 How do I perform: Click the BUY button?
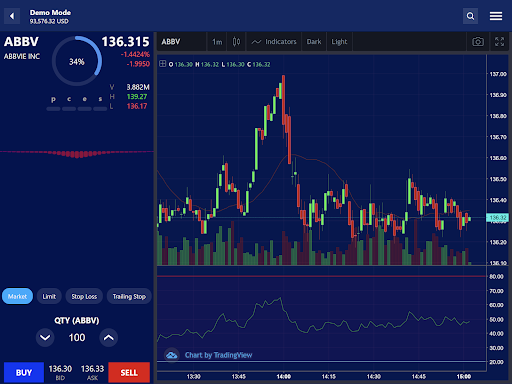click(x=24, y=372)
